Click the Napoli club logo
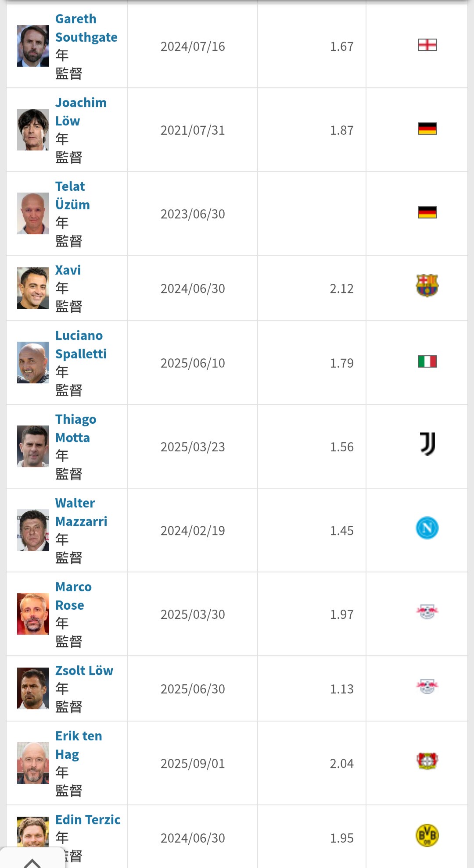This screenshot has height=868, width=474. click(x=427, y=528)
